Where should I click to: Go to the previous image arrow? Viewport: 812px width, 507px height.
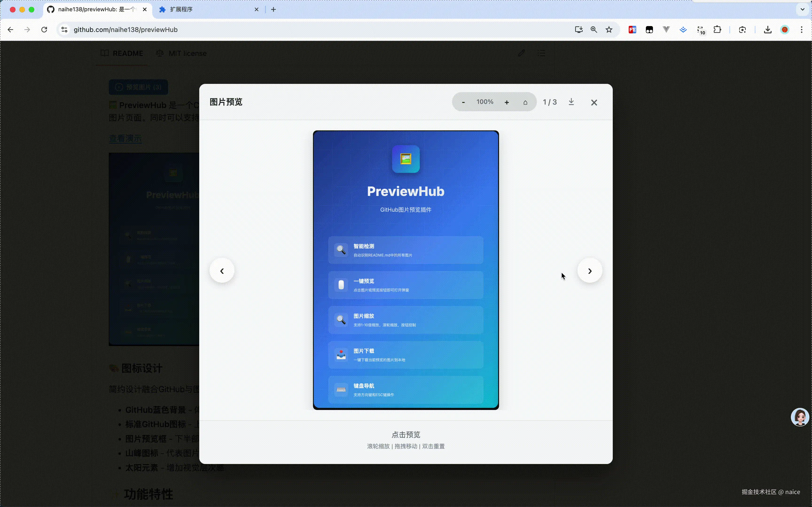click(222, 271)
